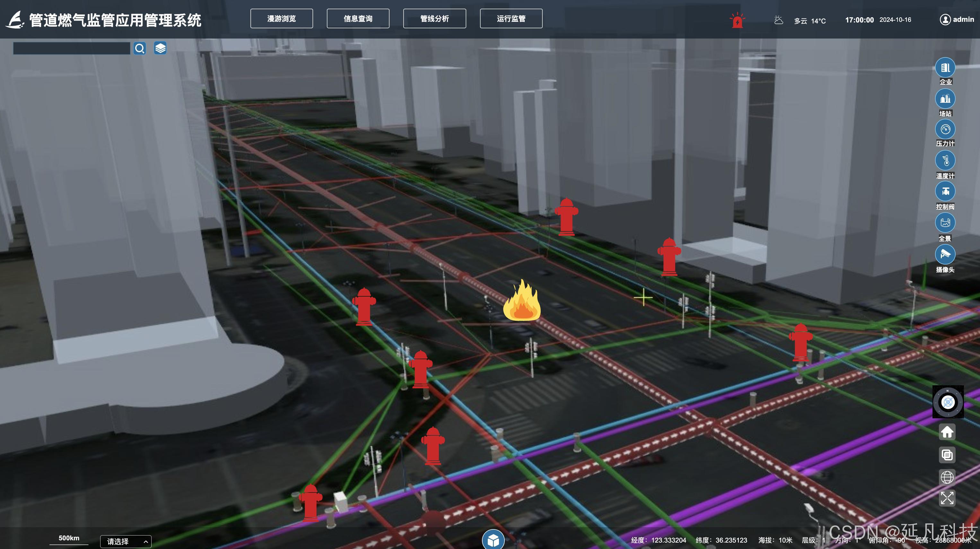Select the 场站 station icon
Screen dimensions: 980x549
pos(945,99)
